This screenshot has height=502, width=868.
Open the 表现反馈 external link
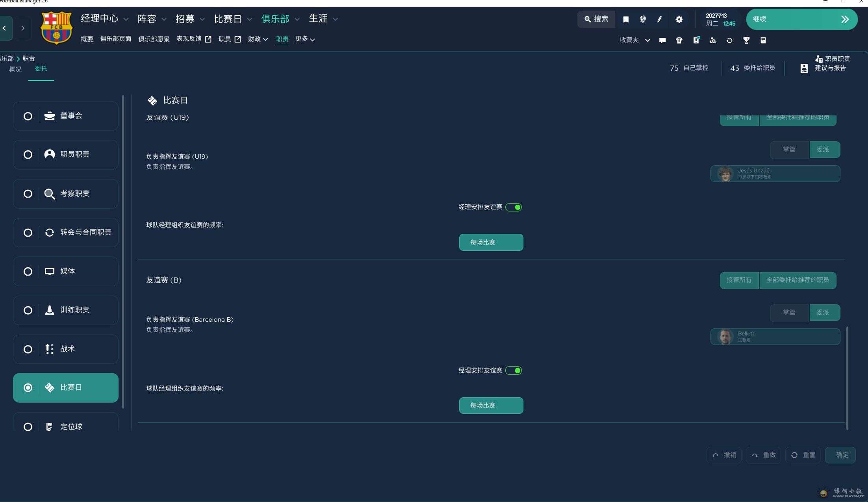click(194, 39)
